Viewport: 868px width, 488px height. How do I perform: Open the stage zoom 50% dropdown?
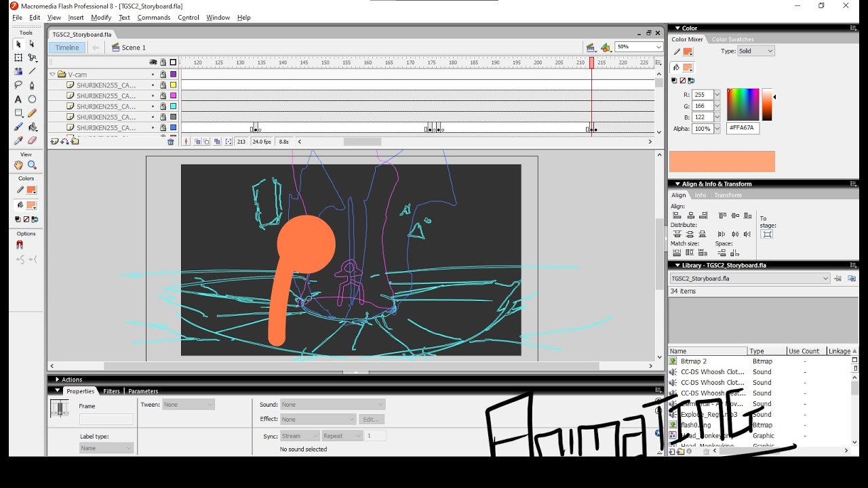pos(658,47)
